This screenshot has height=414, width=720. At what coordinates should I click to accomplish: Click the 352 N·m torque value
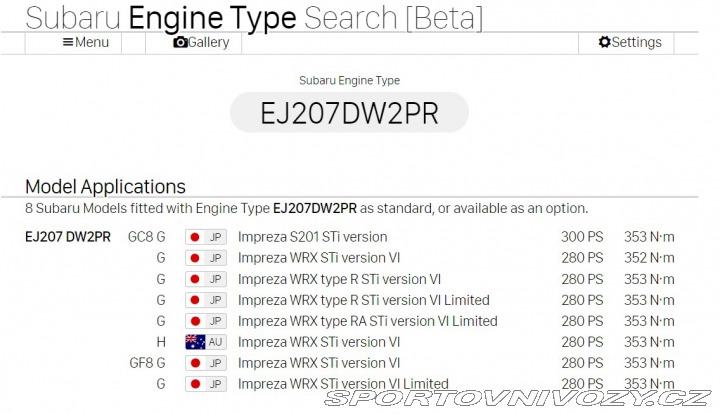point(649,258)
